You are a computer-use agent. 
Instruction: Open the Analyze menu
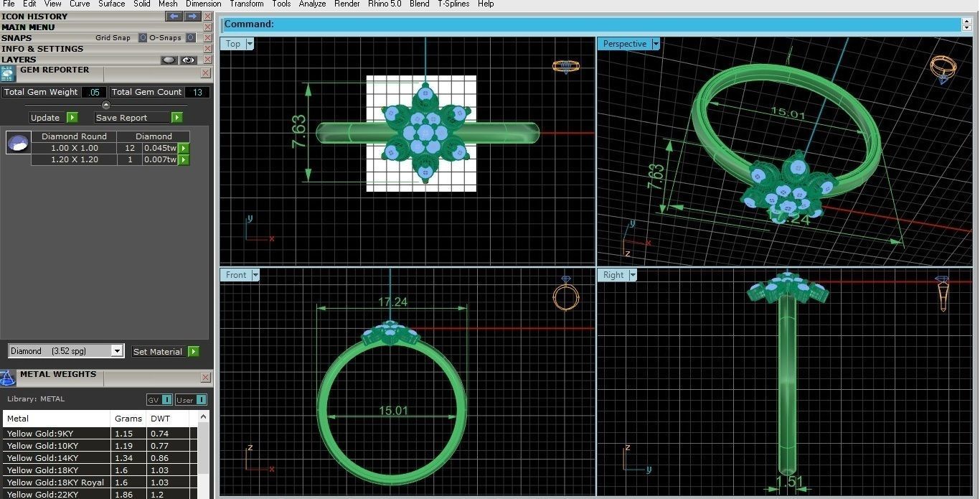312,4
